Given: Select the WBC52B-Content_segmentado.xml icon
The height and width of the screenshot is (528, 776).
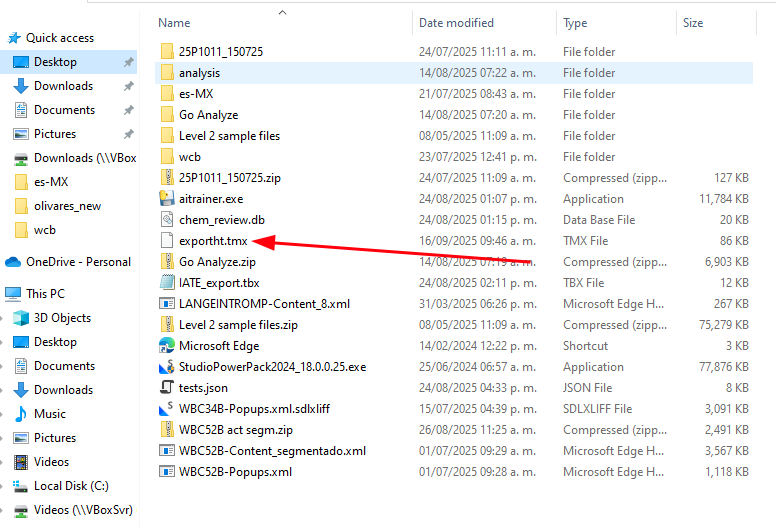Looking at the screenshot, I should [x=167, y=451].
